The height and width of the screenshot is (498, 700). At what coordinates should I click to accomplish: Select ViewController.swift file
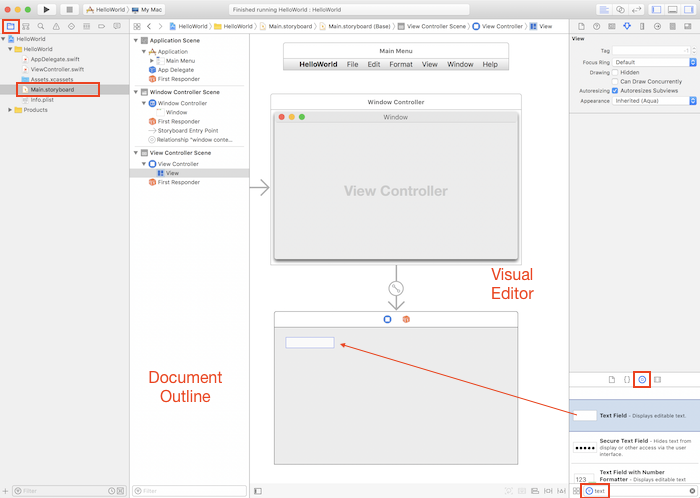(x=57, y=69)
